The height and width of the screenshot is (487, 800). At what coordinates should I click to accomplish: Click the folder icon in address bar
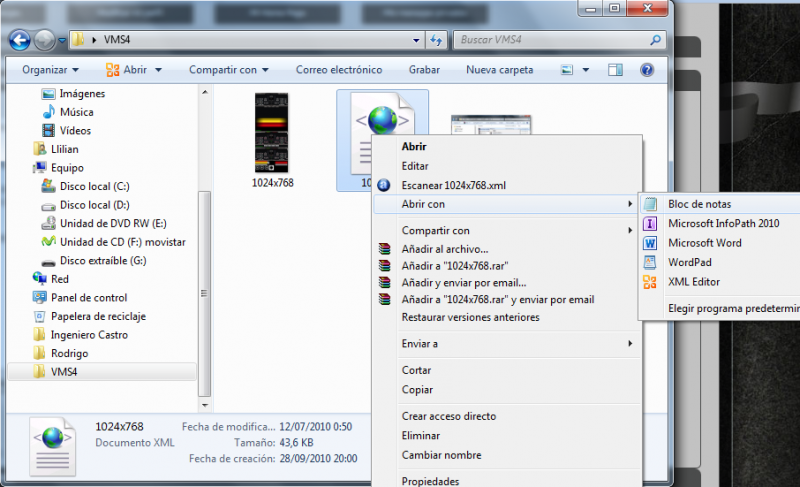(x=78, y=39)
